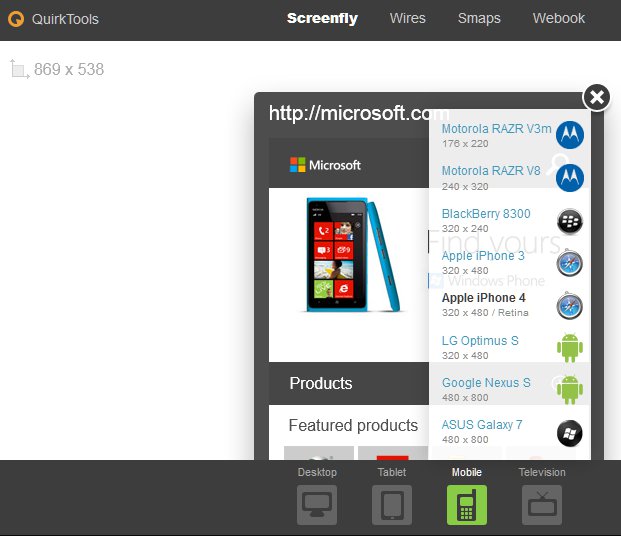Click the Mobile label in bottom bar
This screenshot has height=536, width=621.
(x=467, y=472)
